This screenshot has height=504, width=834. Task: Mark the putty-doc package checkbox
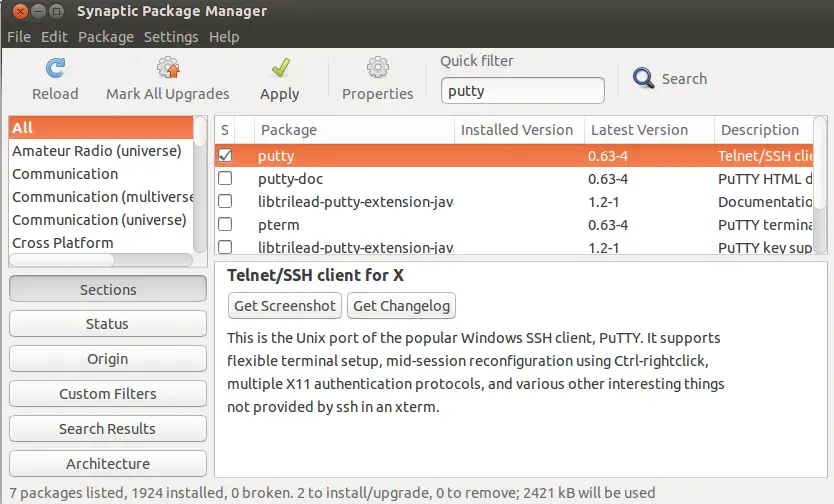tap(225, 178)
